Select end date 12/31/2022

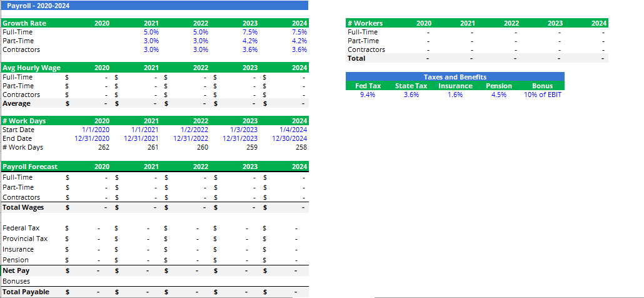(191, 138)
